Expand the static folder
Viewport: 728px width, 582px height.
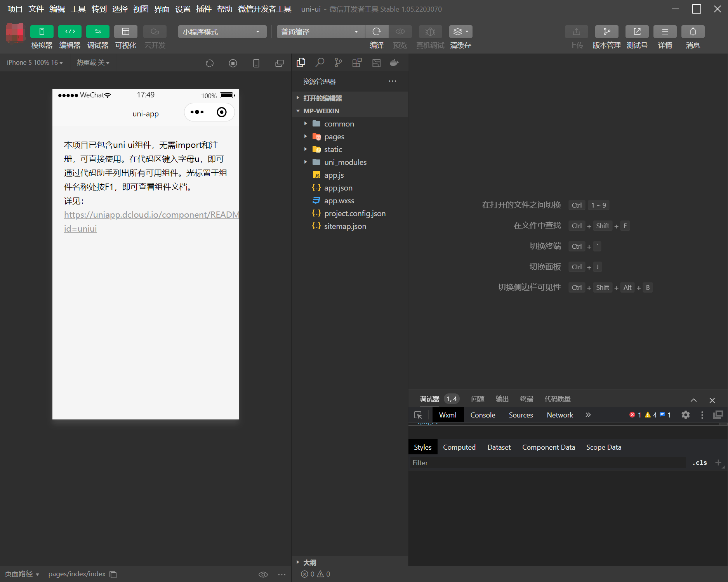coord(349,149)
